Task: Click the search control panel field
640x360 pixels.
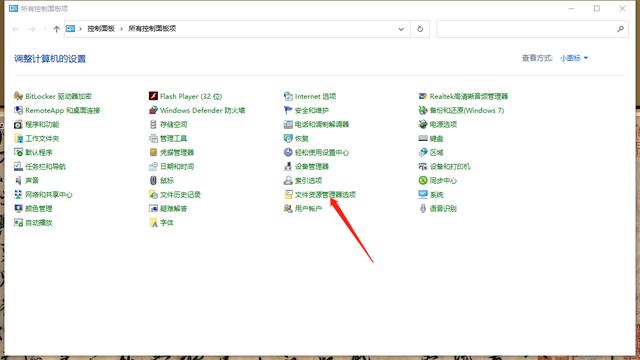Action: click(532, 29)
